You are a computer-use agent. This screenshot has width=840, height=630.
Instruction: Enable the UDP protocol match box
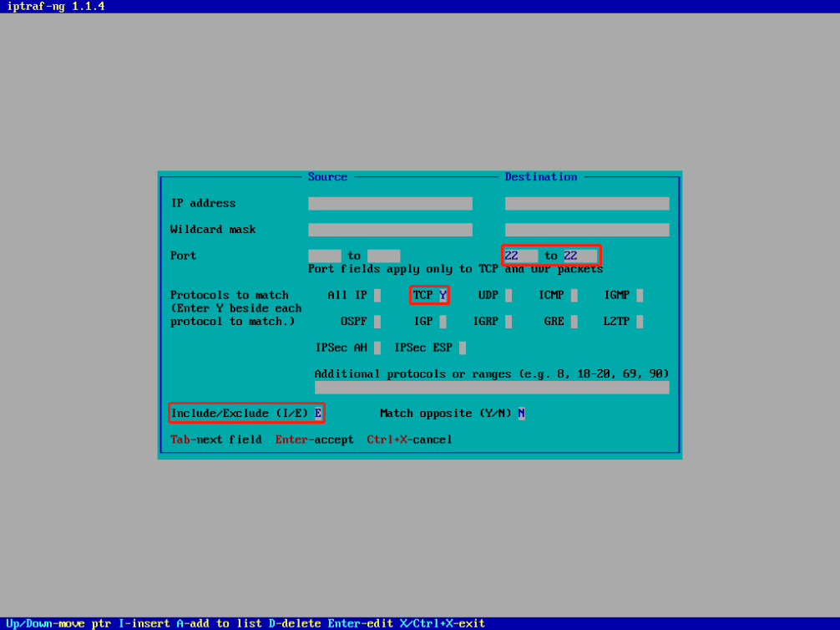[509, 295]
